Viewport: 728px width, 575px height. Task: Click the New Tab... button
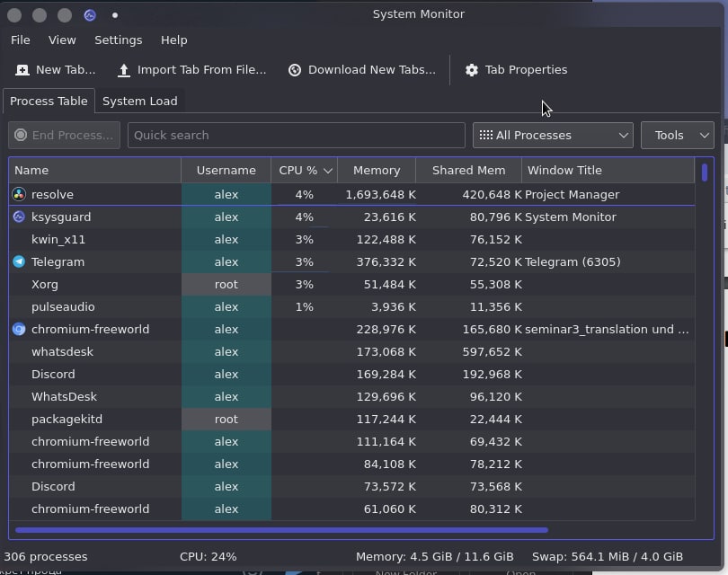point(55,70)
